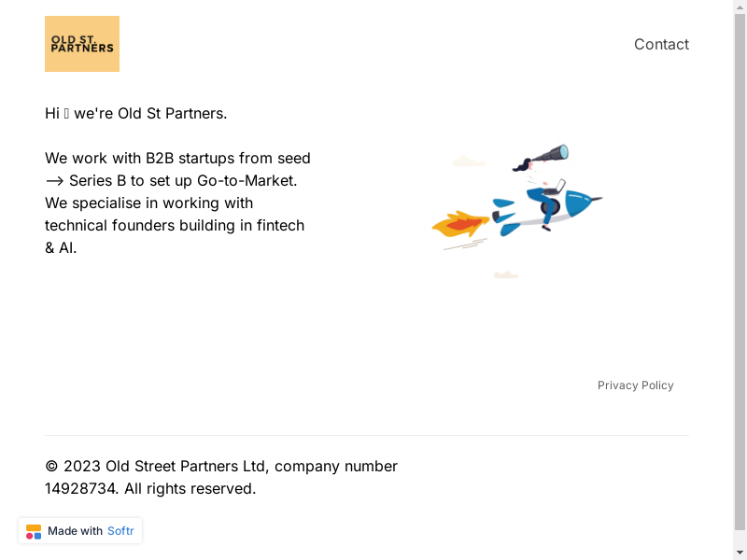The height and width of the screenshot is (560, 747).
Task: Click the colorful Softr logo icon
Action: [34, 531]
